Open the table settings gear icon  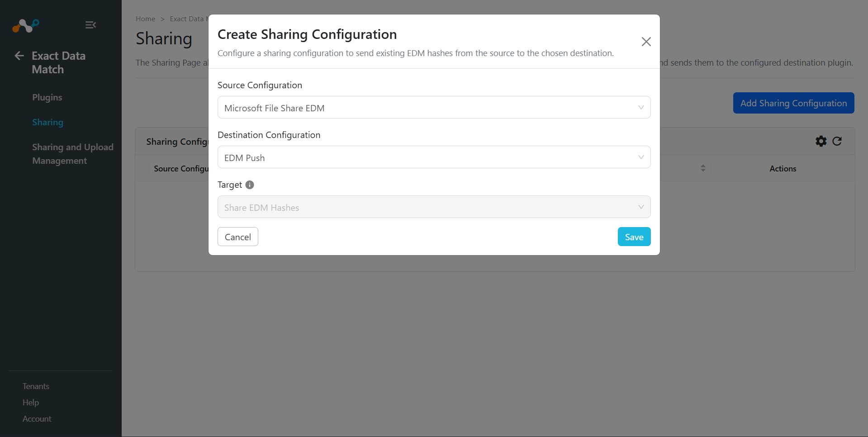[821, 141]
